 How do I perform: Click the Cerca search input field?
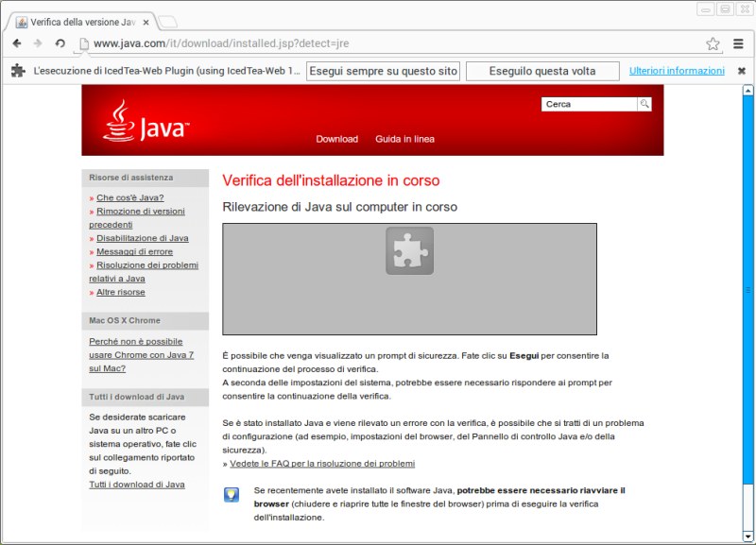pos(589,104)
